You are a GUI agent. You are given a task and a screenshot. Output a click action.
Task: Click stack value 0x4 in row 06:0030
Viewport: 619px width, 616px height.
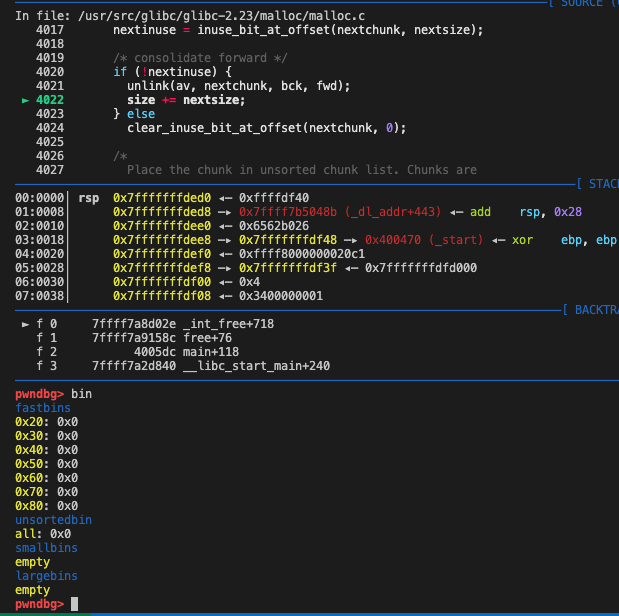tap(249, 282)
